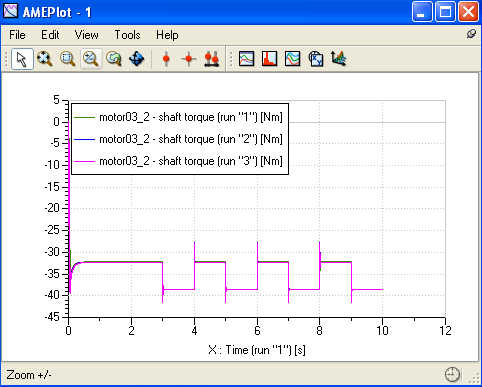Click the multi-curve wave plot icon

292,59
